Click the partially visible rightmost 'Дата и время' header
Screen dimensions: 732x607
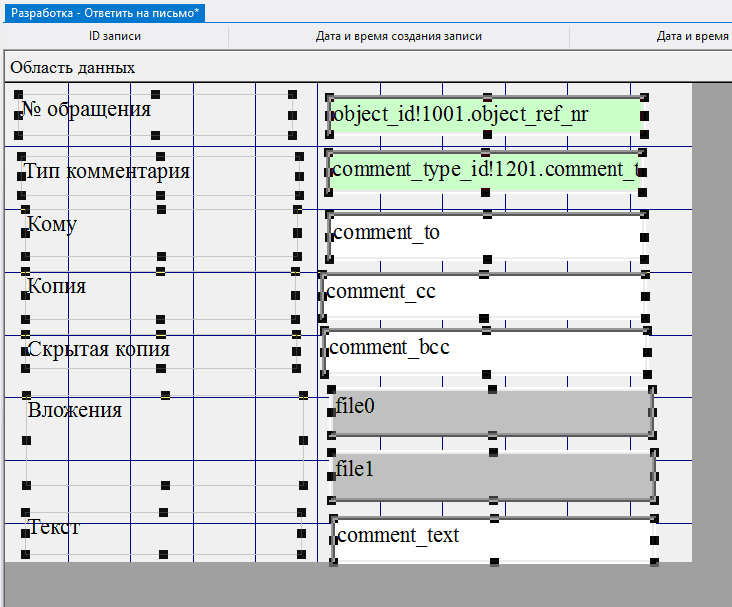click(x=692, y=36)
